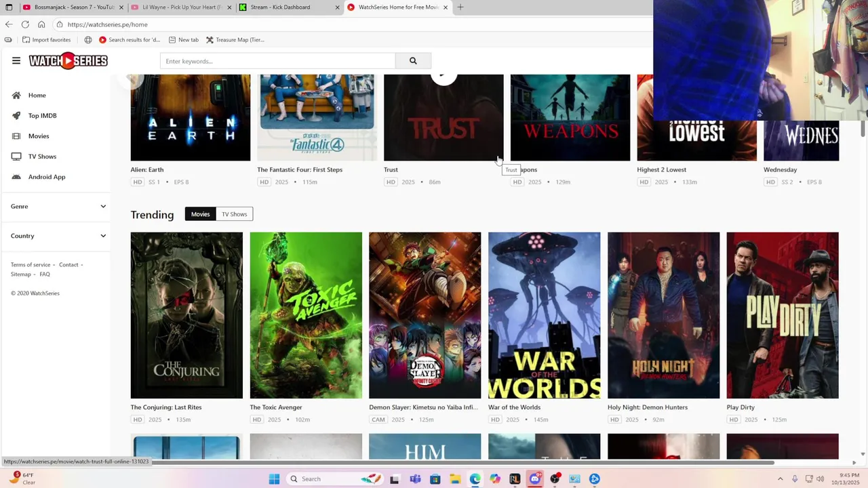Click the WatchSeries logo
868x488 pixels.
[x=68, y=61]
